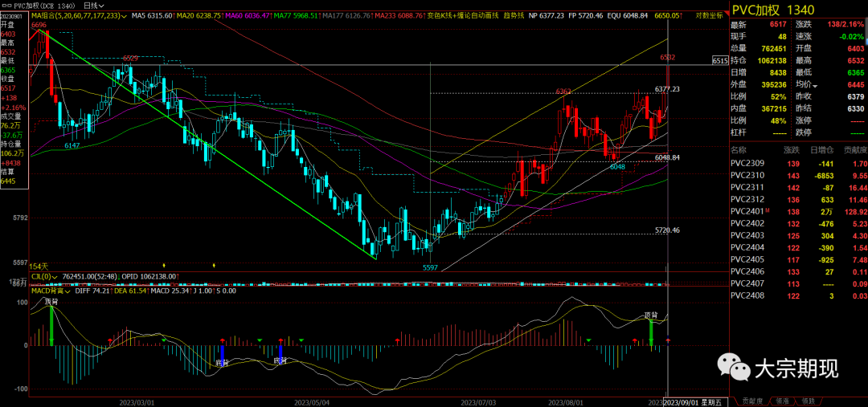Click the OPID 1062138.00 value
Image resolution: width=868 pixels, height=407 pixels.
[149, 276]
